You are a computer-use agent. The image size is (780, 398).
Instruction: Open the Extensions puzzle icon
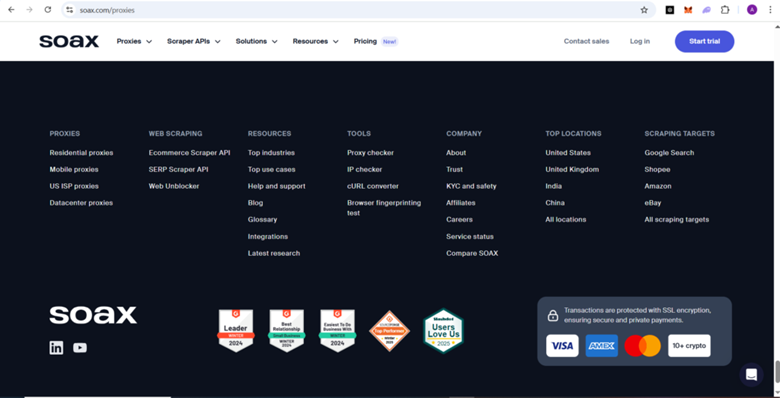pos(725,10)
